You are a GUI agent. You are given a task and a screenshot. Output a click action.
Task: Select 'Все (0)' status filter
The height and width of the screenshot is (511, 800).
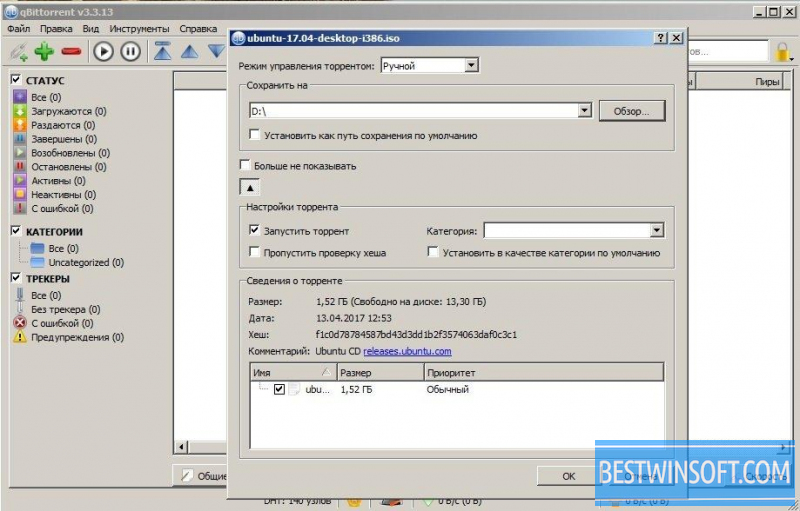46,97
